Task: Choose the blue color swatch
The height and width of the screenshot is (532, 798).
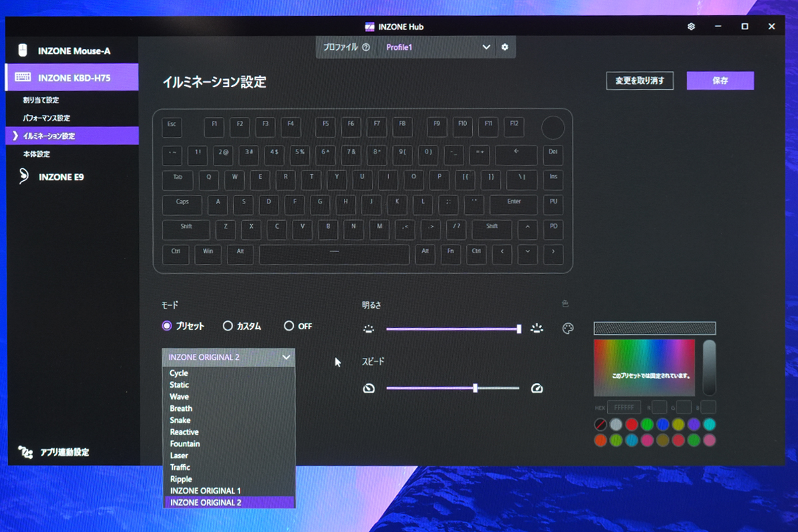Action: click(x=662, y=424)
